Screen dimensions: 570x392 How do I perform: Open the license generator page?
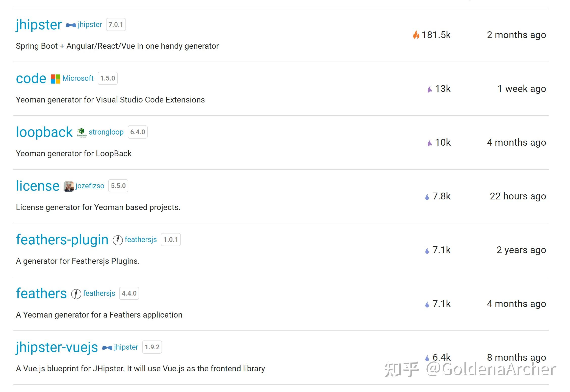37,186
